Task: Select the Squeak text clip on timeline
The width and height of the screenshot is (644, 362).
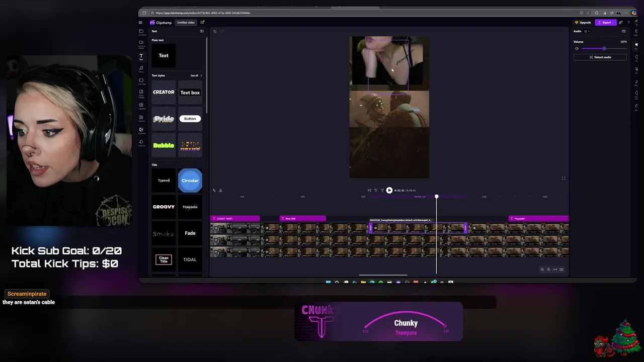Action: pyautogui.click(x=538, y=219)
